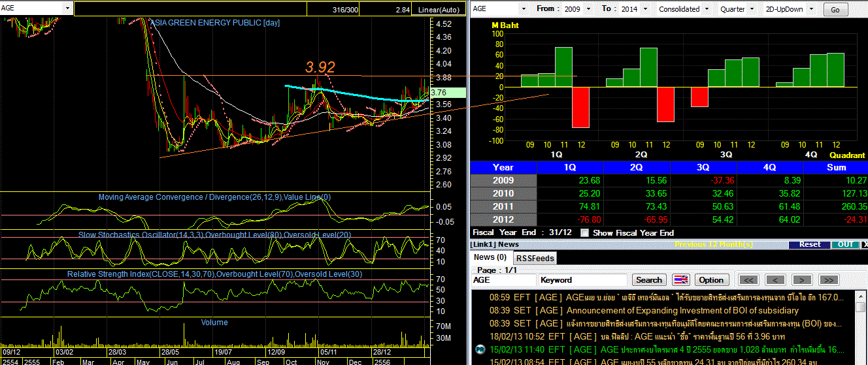868x365 pixels.
Task: Close the news panel with the X button
Action: [864, 244]
